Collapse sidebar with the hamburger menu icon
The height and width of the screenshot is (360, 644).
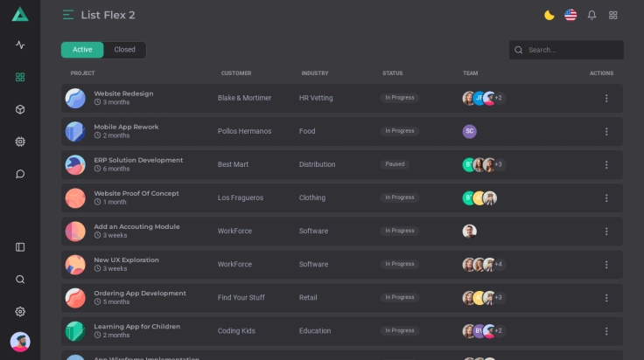(x=68, y=15)
